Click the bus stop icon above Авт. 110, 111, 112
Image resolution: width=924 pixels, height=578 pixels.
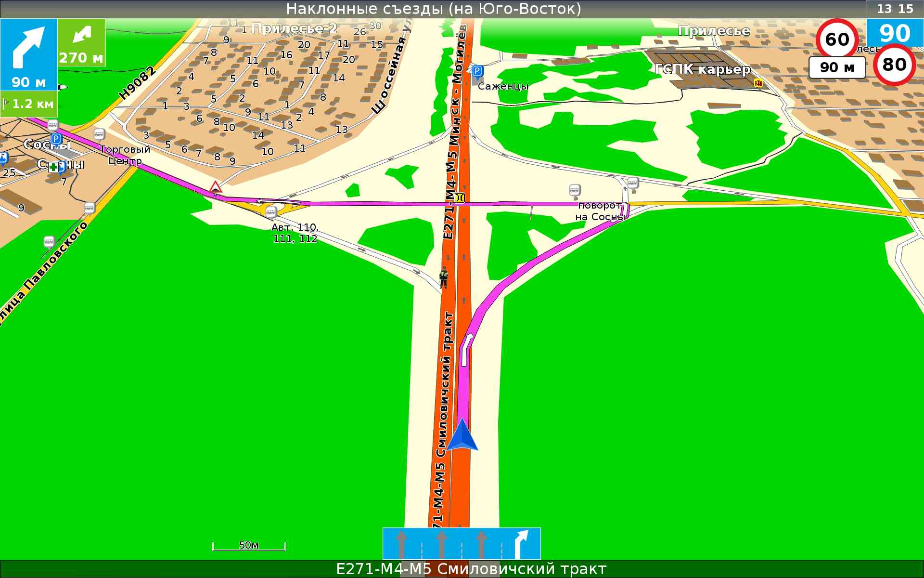271,212
